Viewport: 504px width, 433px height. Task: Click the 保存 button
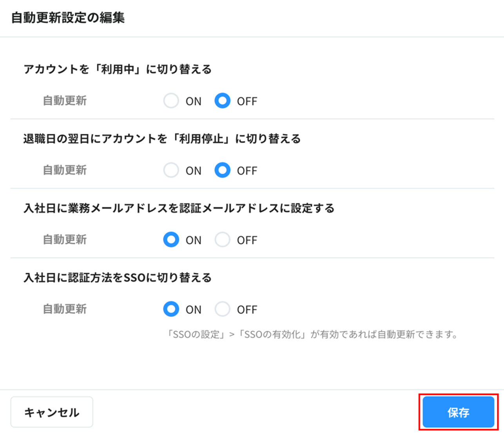[x=458, y=412]
